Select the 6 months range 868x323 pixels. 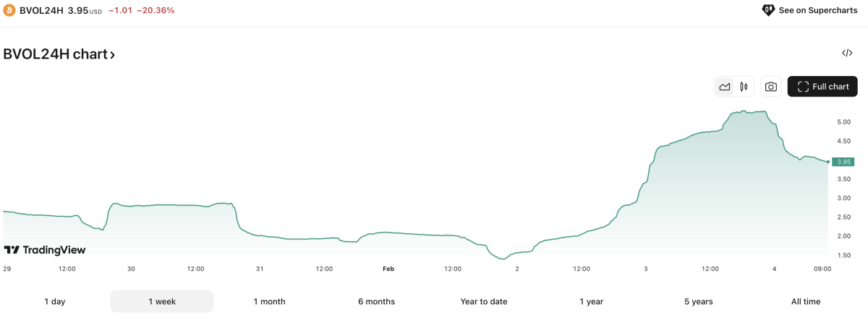pyautogui.click(x=376, y=301)
